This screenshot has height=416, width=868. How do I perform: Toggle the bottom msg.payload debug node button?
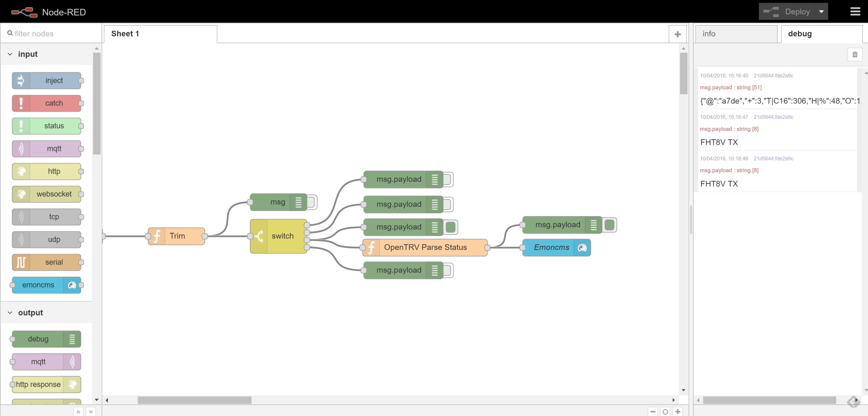(x=447, y=270)
